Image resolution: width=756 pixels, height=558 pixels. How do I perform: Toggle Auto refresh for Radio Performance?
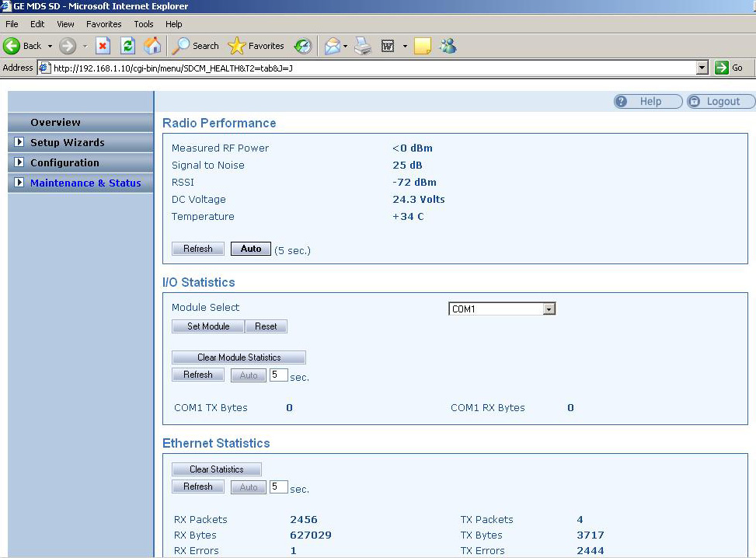pyautogui.click(x=251, y=249)
